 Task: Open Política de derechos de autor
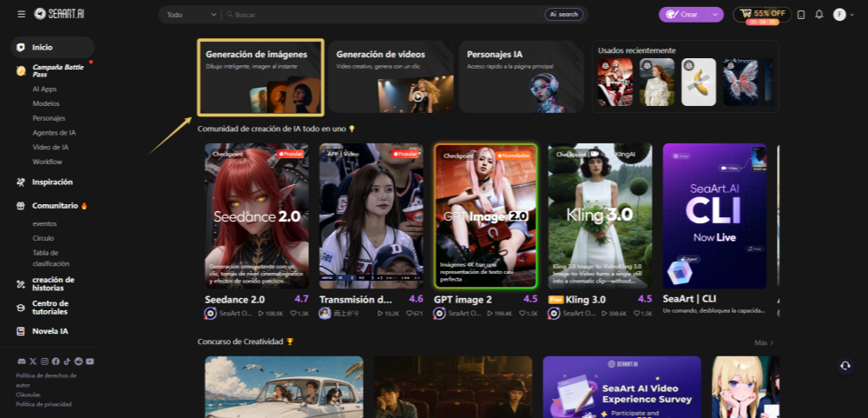47,381
